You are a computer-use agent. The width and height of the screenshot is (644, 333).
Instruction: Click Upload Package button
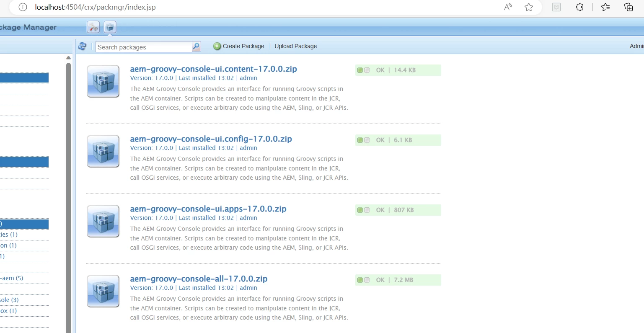tap(296, 46)
